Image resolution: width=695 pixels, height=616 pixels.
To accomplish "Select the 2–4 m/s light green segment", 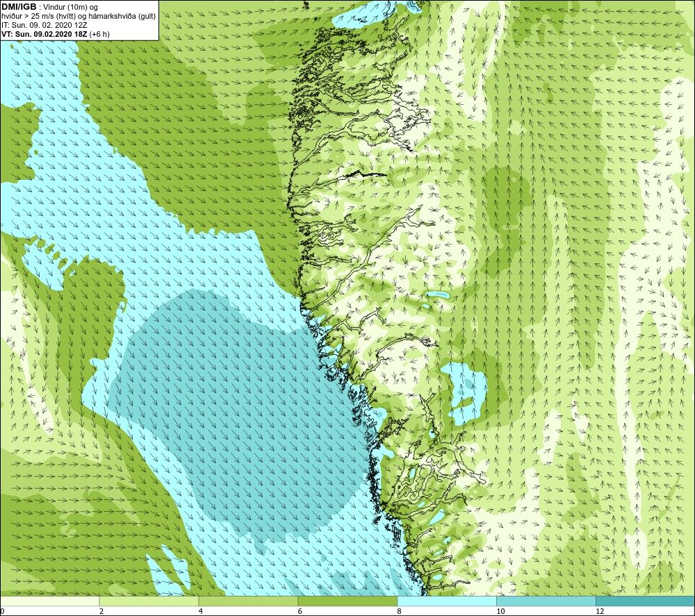I will [149, 601].
